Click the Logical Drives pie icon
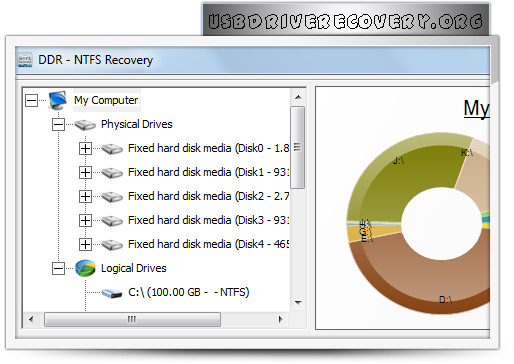 85,268
